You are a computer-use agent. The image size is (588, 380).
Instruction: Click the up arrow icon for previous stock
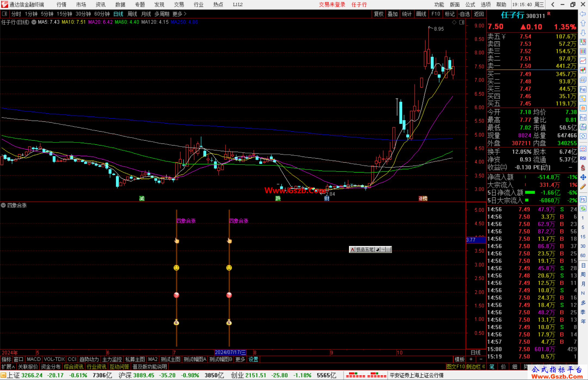click(583, 23)
